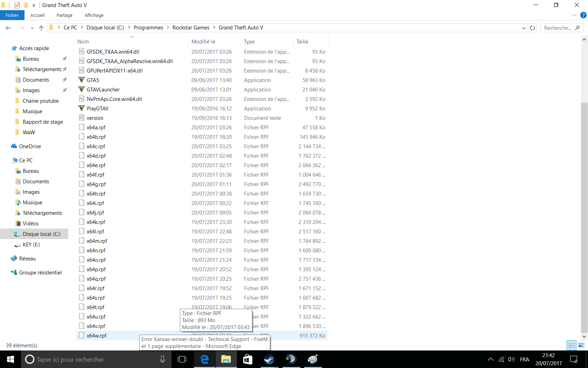This screenshot has width=588, height=368.
Task: Click the vertical scrollbar thumb
Action: tap(584, 217)
